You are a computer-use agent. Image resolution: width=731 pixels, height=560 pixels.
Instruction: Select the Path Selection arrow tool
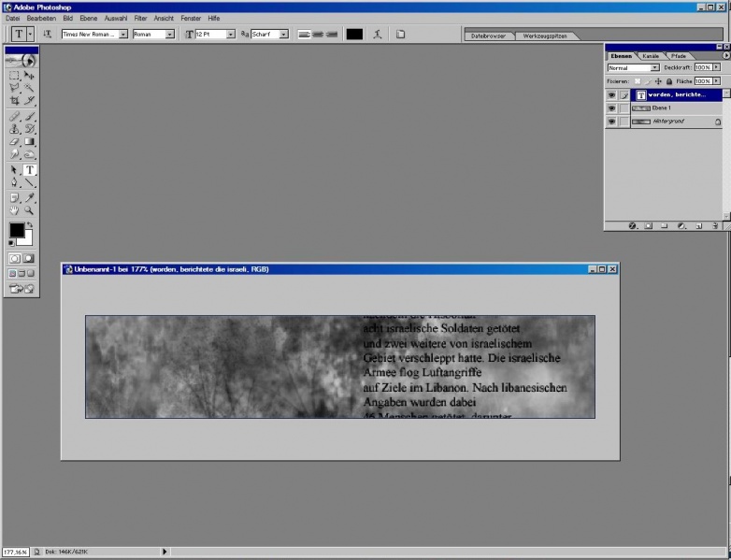click(x=14, y=170)
